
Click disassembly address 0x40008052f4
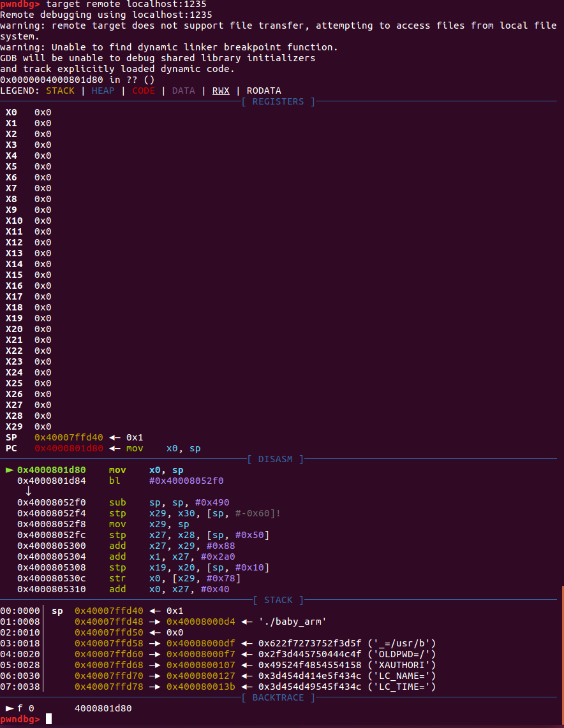(x=52, y=513)
